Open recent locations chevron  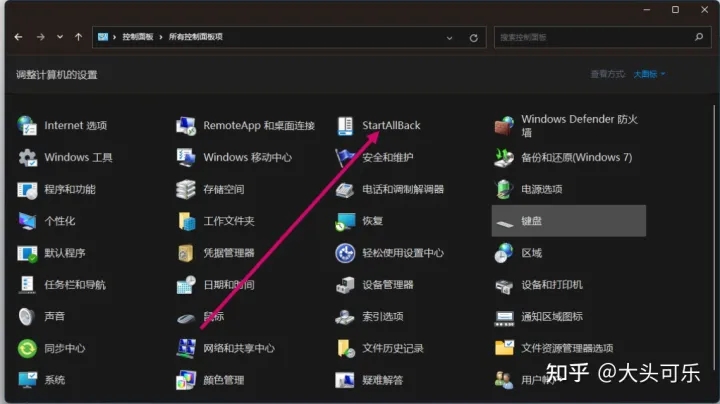60,37
